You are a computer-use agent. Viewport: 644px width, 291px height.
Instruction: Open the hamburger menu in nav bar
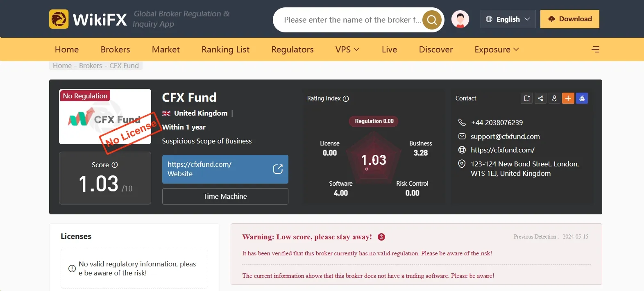click(596, 50)
